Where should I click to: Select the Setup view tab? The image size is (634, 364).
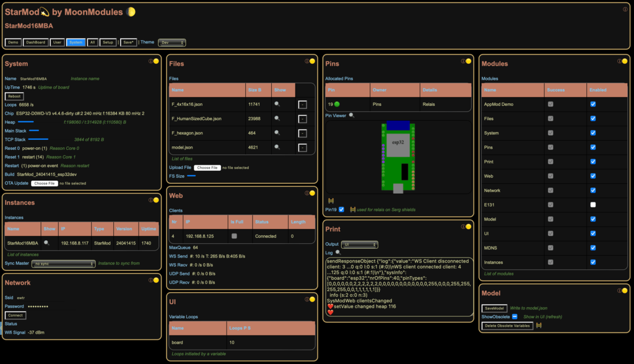click(x=108, y=43)
